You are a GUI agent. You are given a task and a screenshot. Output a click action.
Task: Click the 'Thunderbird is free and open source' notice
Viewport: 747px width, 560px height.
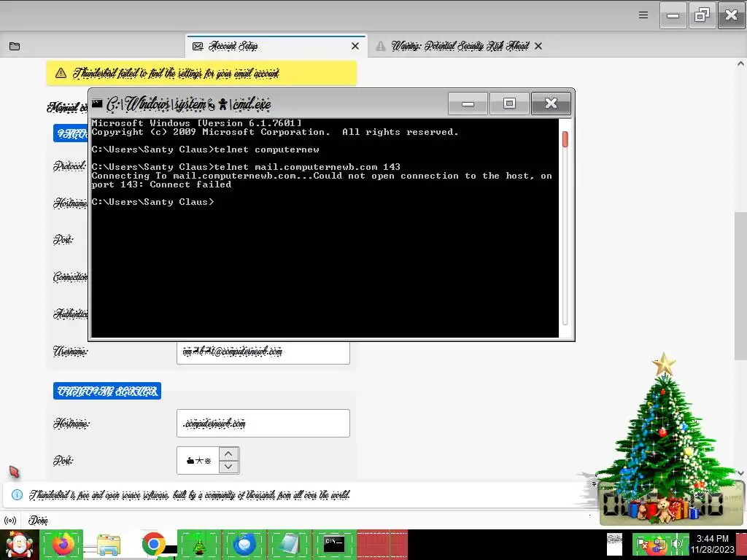190,495
